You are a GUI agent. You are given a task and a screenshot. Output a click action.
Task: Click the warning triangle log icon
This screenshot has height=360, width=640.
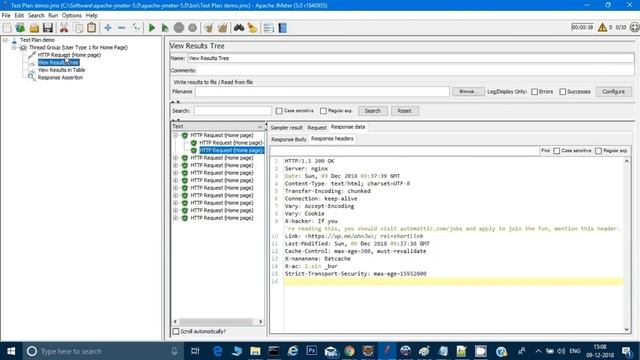(602, 27)
